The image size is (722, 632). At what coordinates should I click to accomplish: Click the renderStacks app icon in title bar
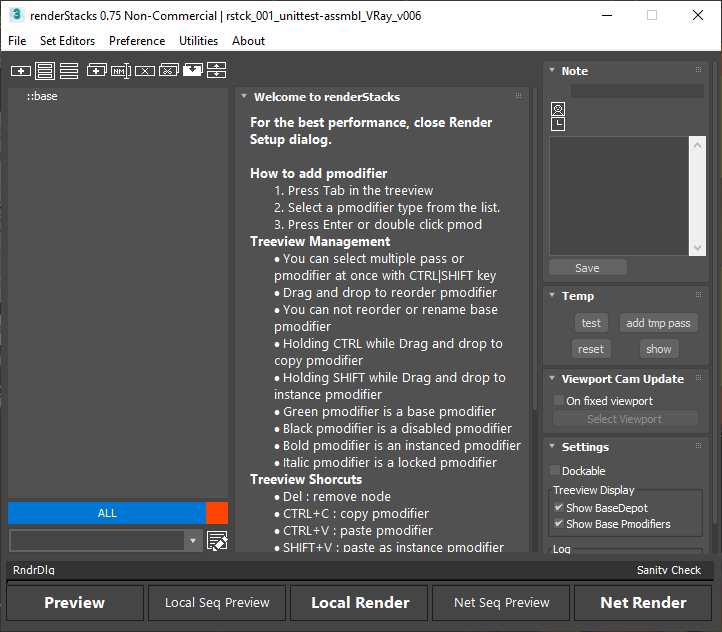pos(17,15)
